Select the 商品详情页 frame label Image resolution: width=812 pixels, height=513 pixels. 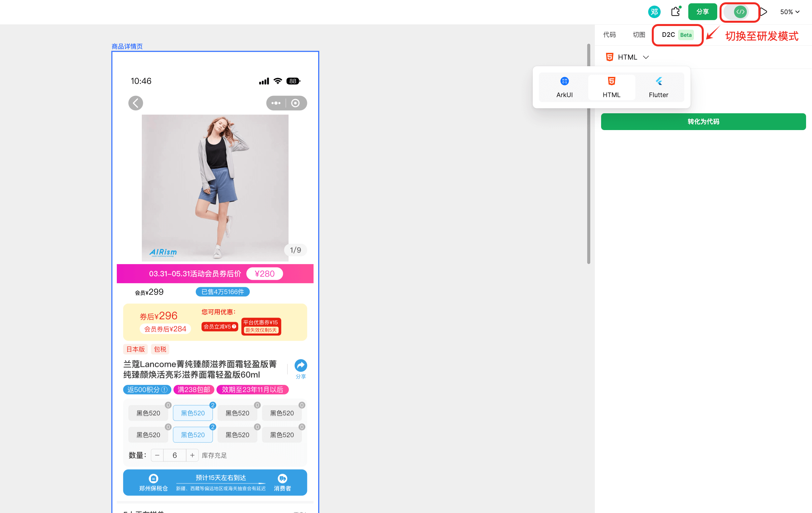(127, 46)
